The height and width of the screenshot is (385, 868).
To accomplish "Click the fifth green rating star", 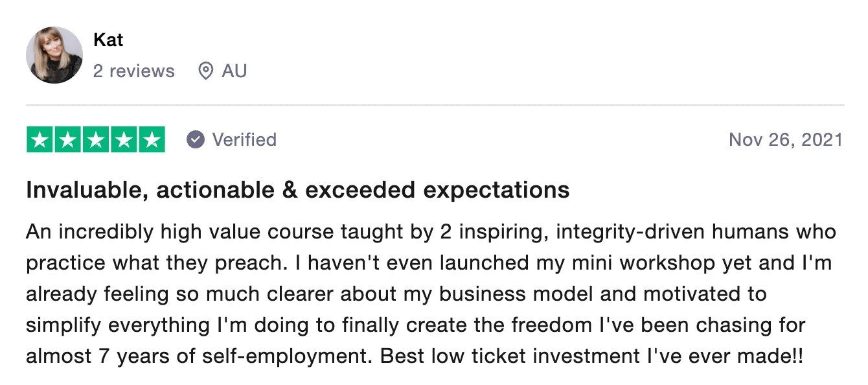I will coord(152,140).
